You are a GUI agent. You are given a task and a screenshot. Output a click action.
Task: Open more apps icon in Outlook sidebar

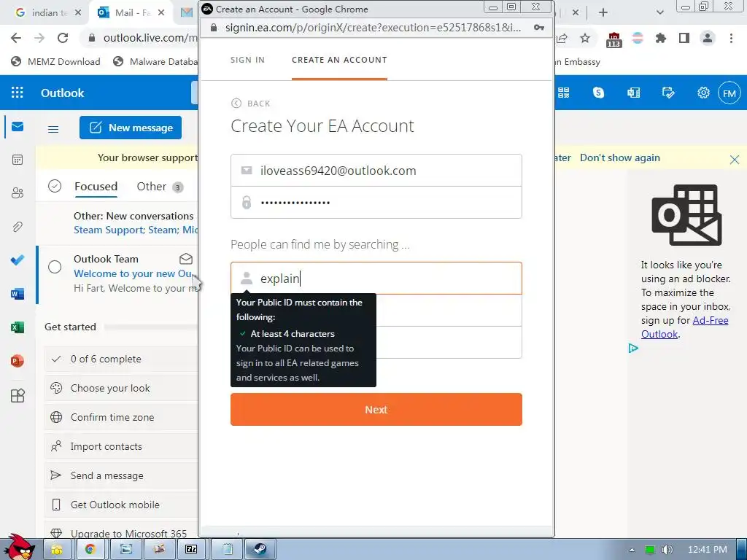(x=18, y=395)
